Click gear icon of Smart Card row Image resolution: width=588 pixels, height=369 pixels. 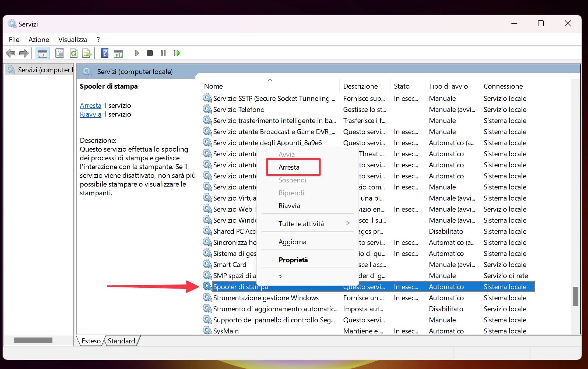click(207, 264)
